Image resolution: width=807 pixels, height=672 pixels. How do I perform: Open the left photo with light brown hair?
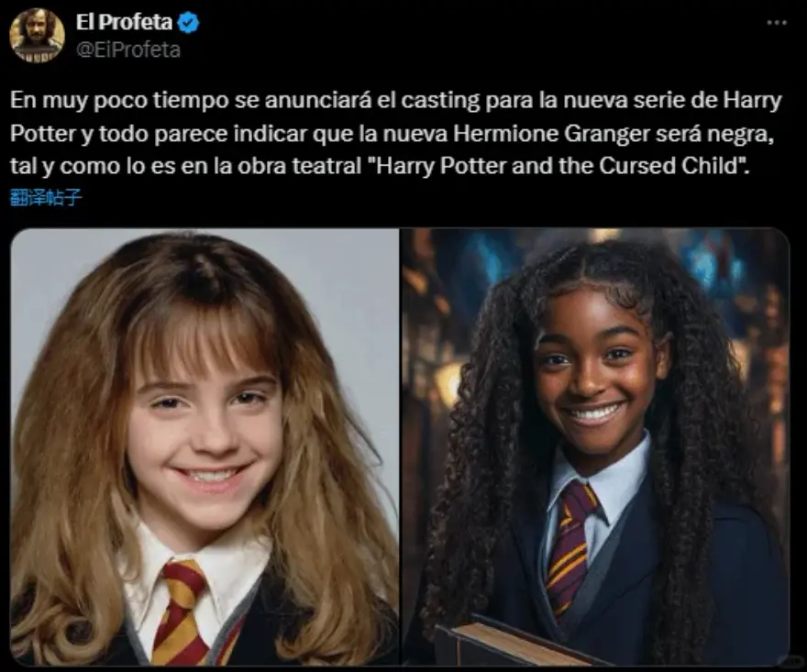pos(205,446)
